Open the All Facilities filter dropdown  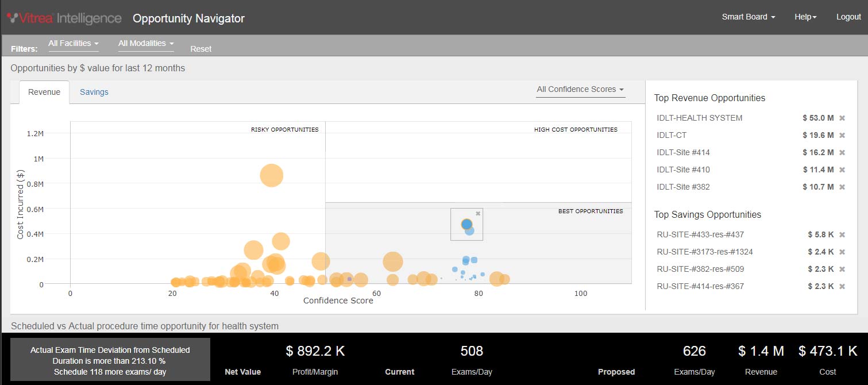74,44
